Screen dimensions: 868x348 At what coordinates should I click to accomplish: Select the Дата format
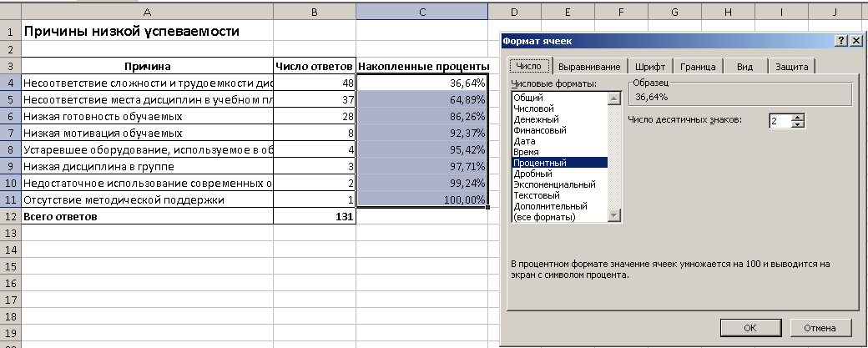[x=560, y=141]
